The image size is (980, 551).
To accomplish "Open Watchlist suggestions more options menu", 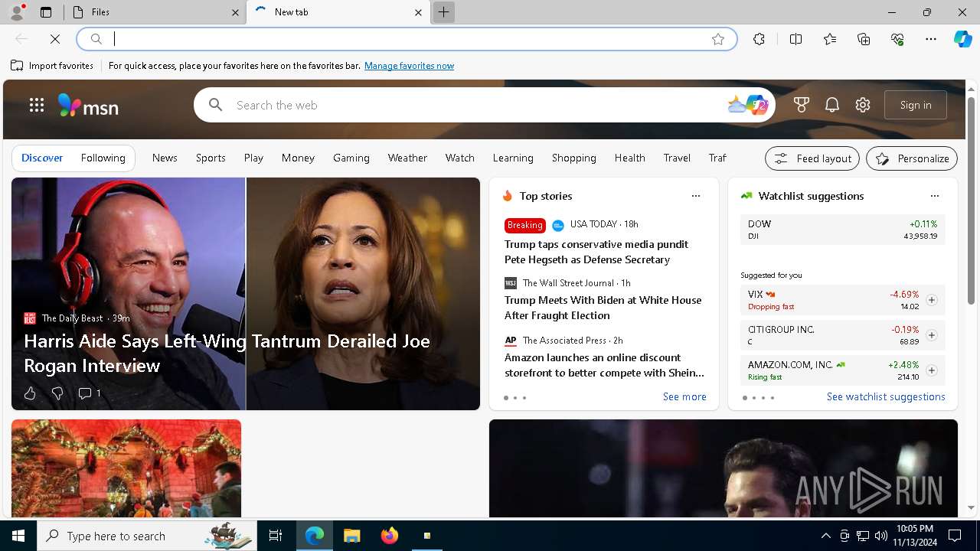I will (935, 196).
